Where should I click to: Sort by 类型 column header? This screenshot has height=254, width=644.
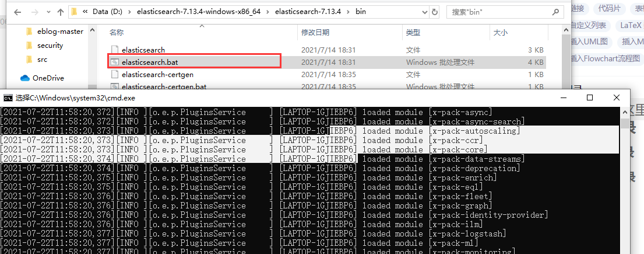point(413,33)
